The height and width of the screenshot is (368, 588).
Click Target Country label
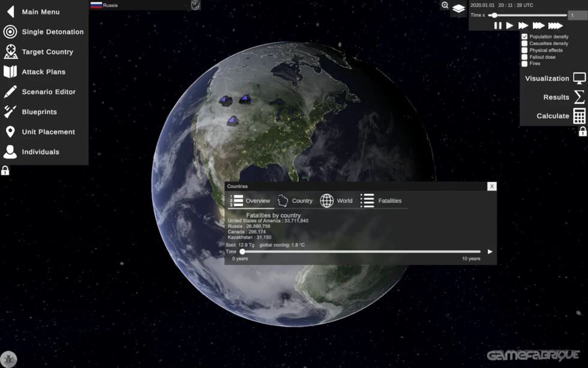(x=47, y=52)
